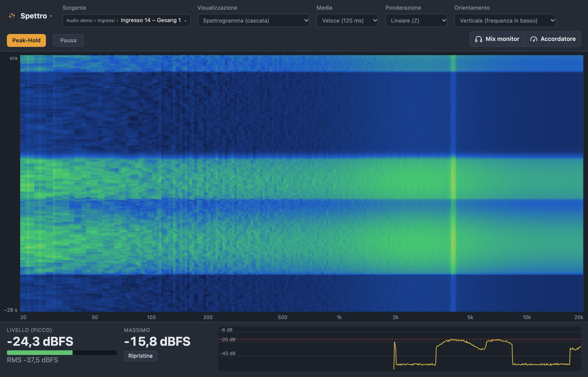Open the Visualizzazione dropdown Spettrogramma (cascata)

[254, 21]
